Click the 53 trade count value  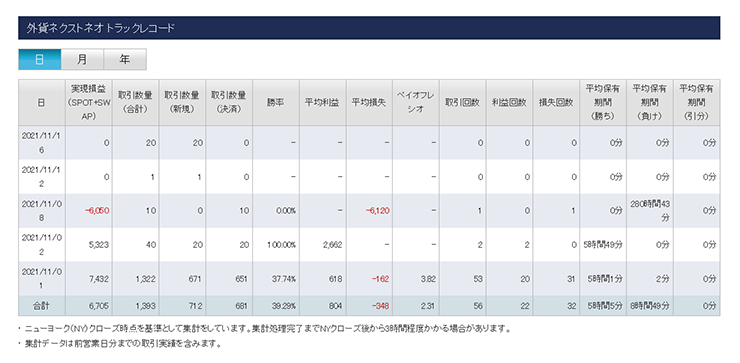pyautogui.click(x=479, y=279)
